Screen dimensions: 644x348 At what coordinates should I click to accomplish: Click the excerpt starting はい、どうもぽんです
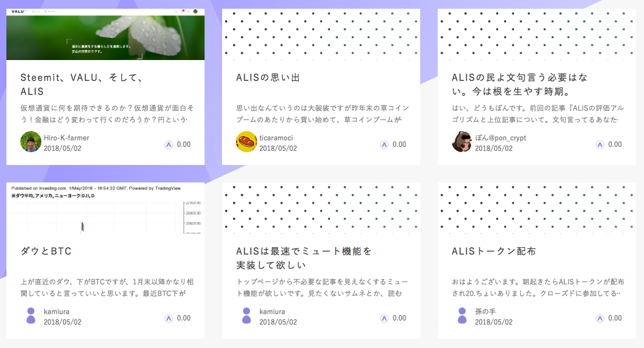[x=538, y=114]
